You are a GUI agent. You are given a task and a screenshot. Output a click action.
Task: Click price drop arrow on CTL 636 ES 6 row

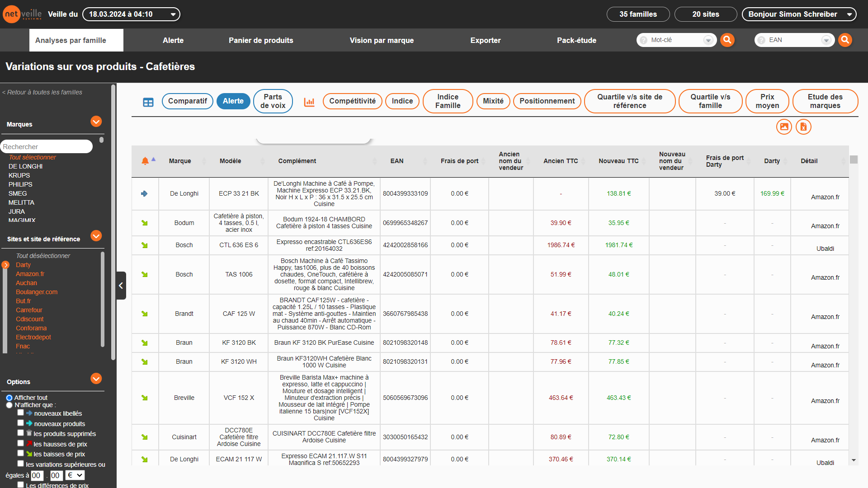pos(145,245)
